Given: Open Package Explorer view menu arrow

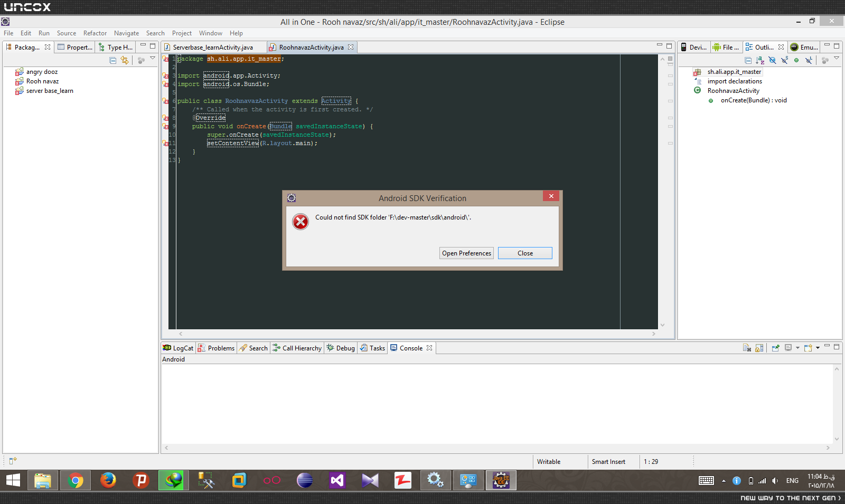Looking at the screenshot, I should 153,59.
